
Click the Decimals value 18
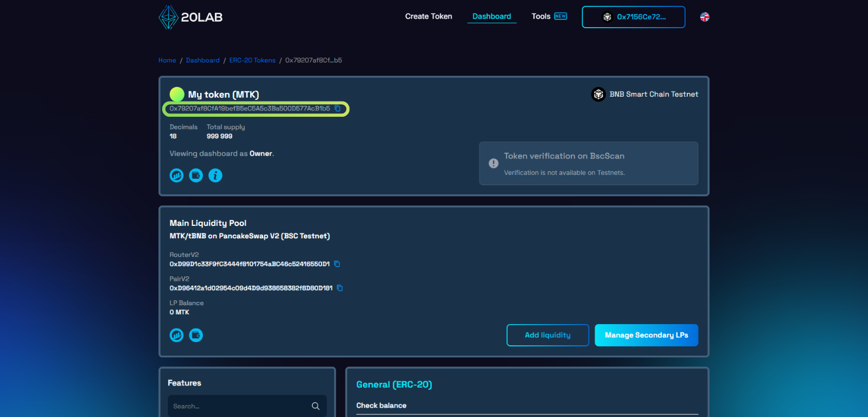(173, 136)
